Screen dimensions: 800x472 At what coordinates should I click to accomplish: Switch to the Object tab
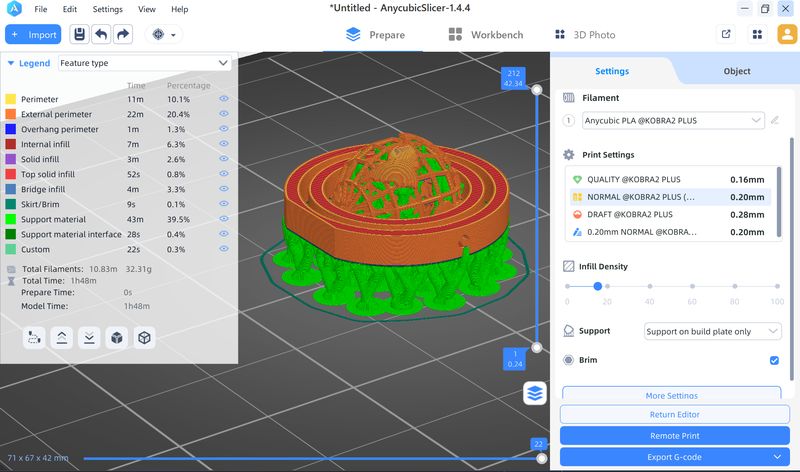click(737, 71)
